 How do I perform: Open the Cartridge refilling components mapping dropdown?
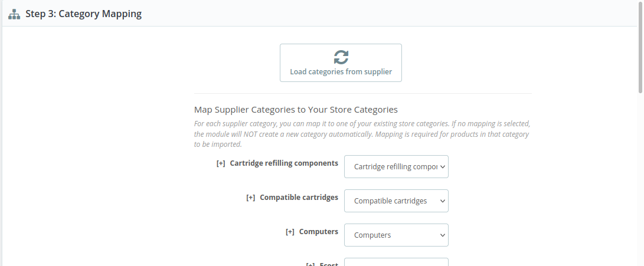(396, 167)
